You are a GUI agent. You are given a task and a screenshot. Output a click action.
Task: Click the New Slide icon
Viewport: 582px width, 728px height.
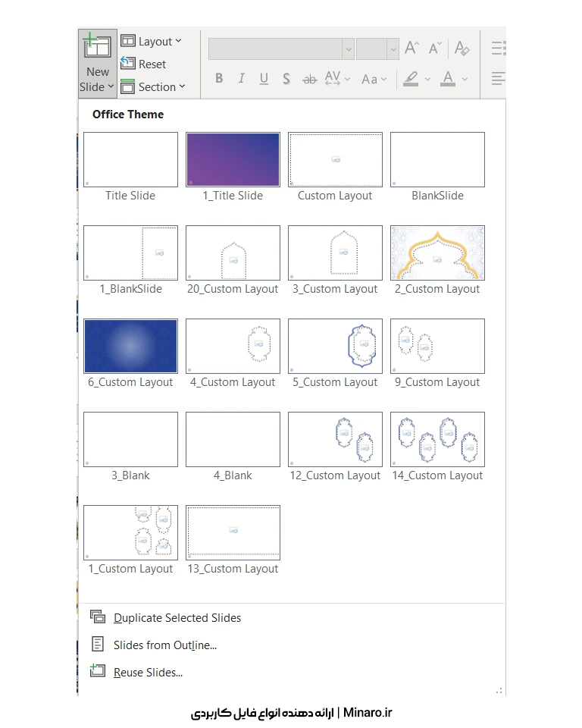point(97,47)
